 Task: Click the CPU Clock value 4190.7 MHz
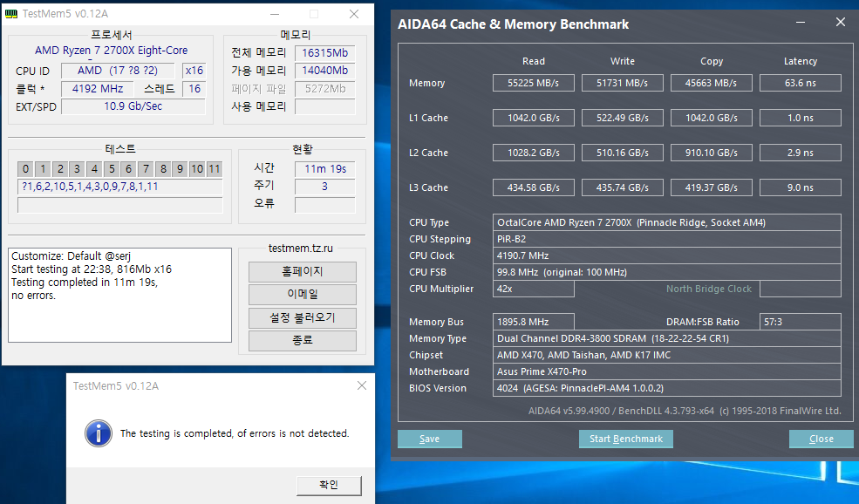[667, 255]
